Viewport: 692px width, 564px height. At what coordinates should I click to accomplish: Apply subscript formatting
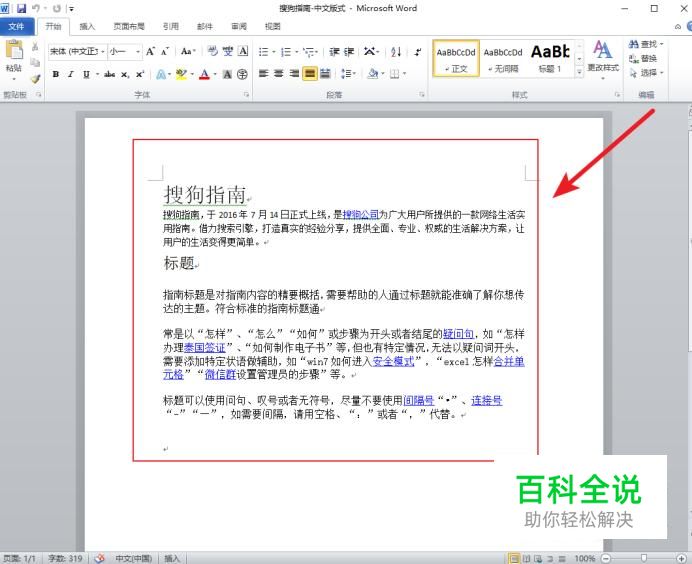point(125,75)
